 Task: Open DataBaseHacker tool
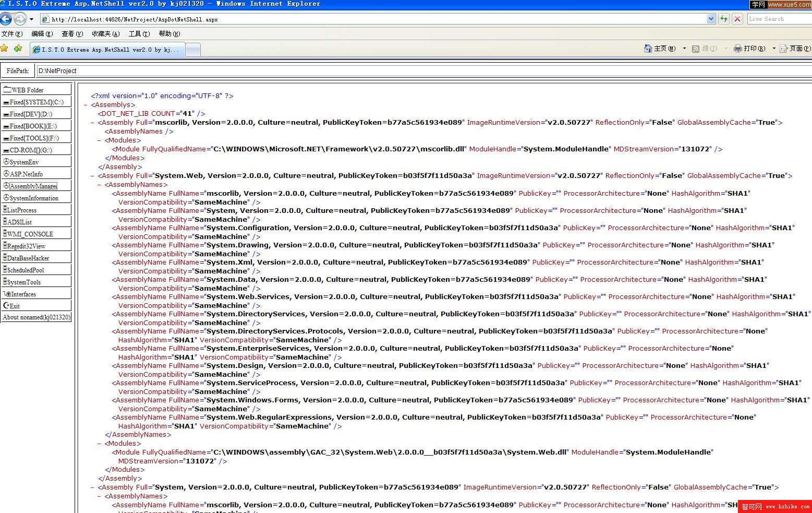37,258
